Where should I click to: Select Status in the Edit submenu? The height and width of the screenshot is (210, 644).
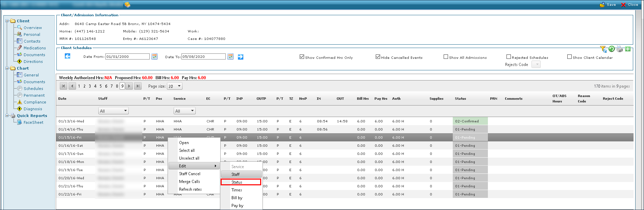coord(241,182)
